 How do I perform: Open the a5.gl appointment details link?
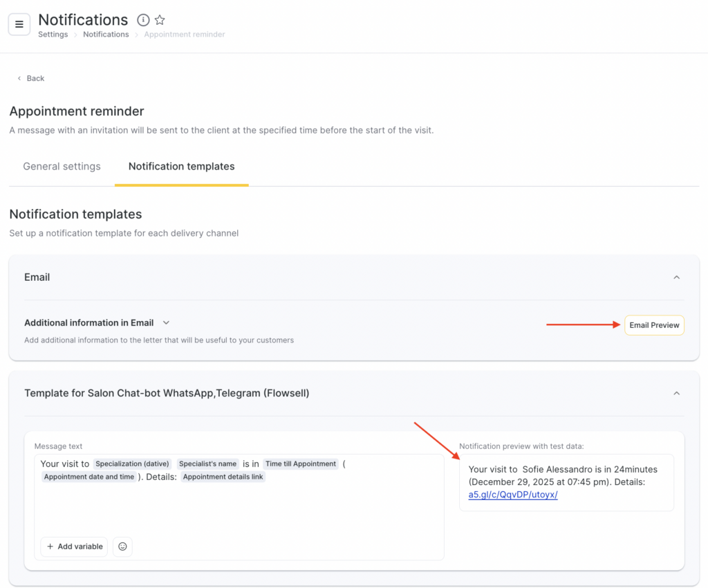click(x=512, y=495)
